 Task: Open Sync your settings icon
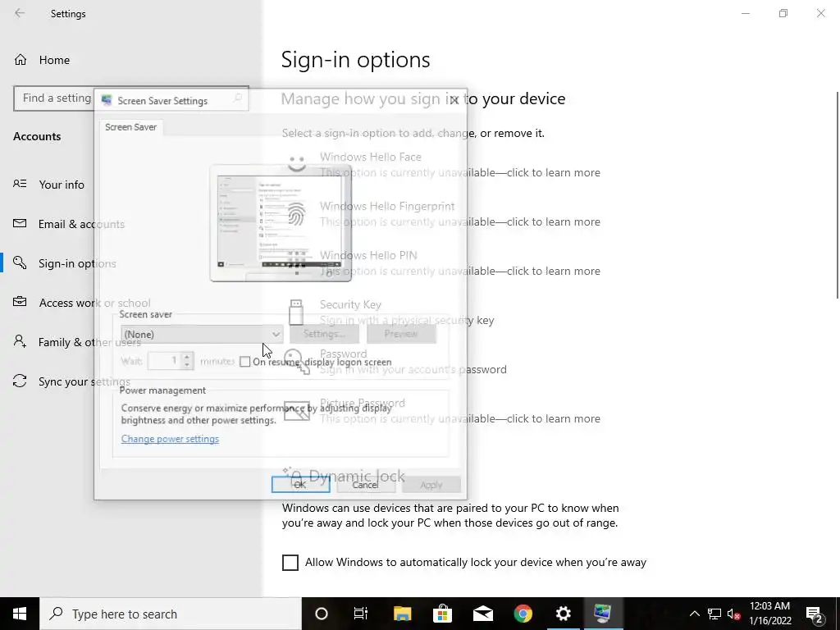pos(20,381)
